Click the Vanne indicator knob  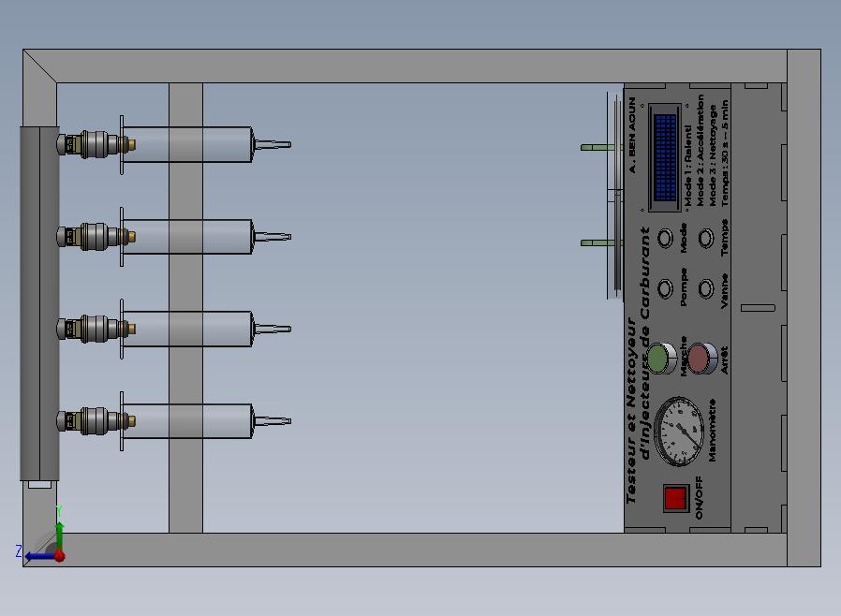706,288
